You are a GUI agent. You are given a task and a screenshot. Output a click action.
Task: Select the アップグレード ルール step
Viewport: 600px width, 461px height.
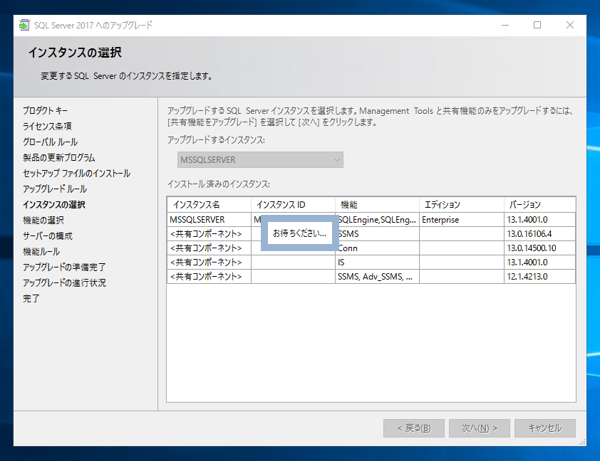pos(55,189)
